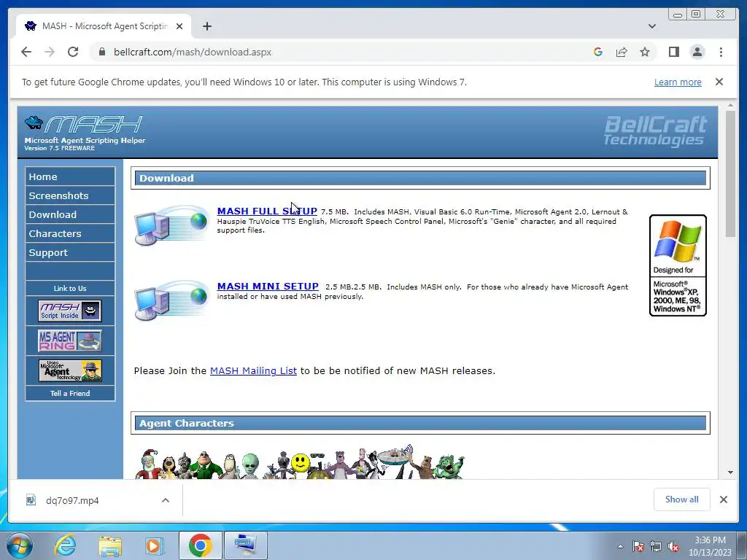
Task: Open Chrome's three-dot menu
Action: coord(721,52)
